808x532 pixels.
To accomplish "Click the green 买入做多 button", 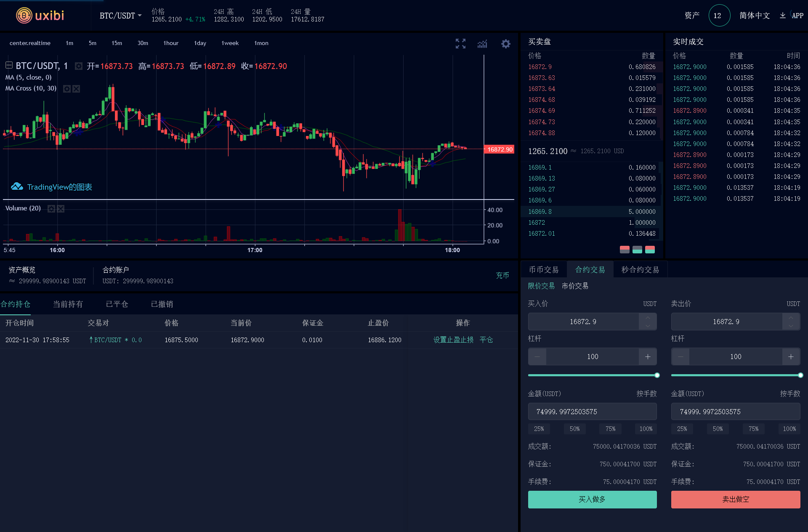I will pos(592,500).
